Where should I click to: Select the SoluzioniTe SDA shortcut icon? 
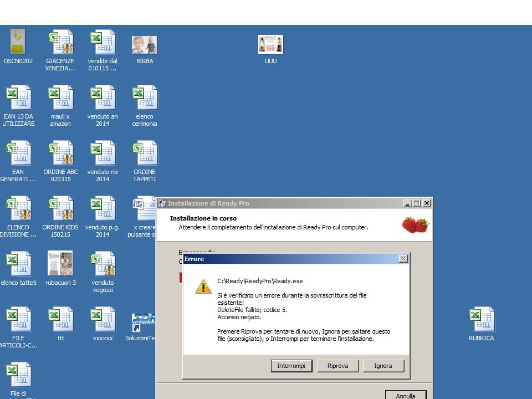click(x=144, y=323)
